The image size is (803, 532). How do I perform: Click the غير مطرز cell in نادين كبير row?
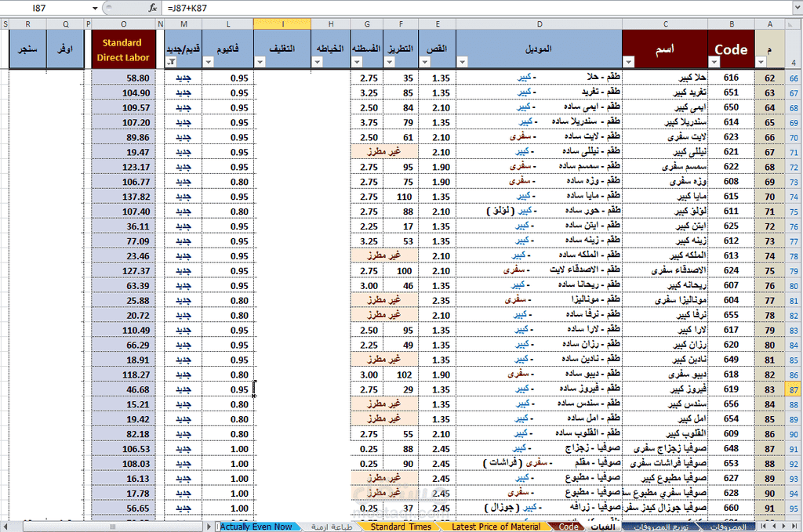[x=384, y=360]
